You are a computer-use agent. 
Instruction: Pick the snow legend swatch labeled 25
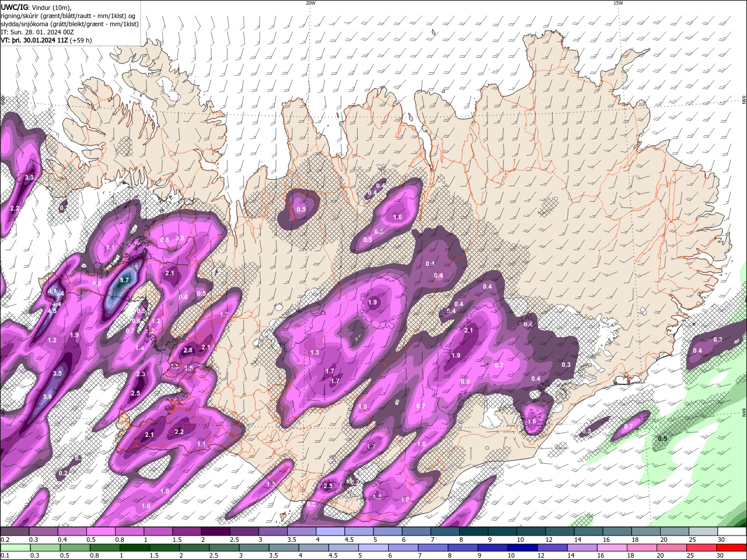coord(703,531)
